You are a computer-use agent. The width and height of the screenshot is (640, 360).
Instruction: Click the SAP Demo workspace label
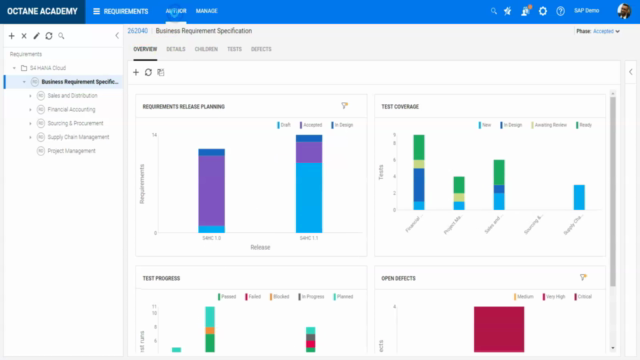click(587, 11)
